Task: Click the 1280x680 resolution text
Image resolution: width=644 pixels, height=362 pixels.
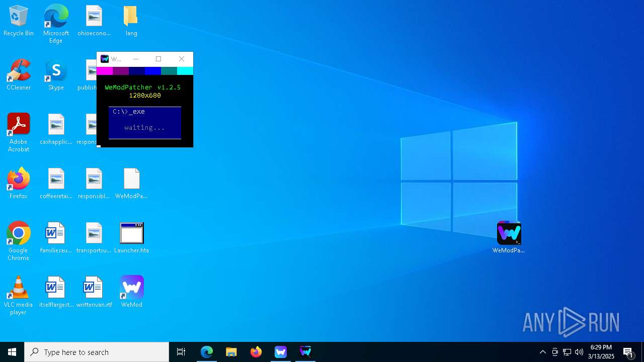Action: point(145,96)
